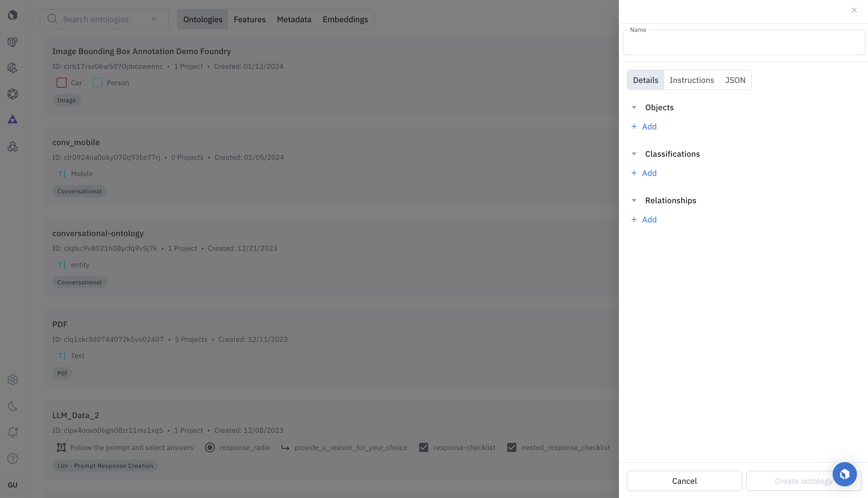Click the Image media type tag
Screen dimensions: 868x498
click(x=67, y=100)
